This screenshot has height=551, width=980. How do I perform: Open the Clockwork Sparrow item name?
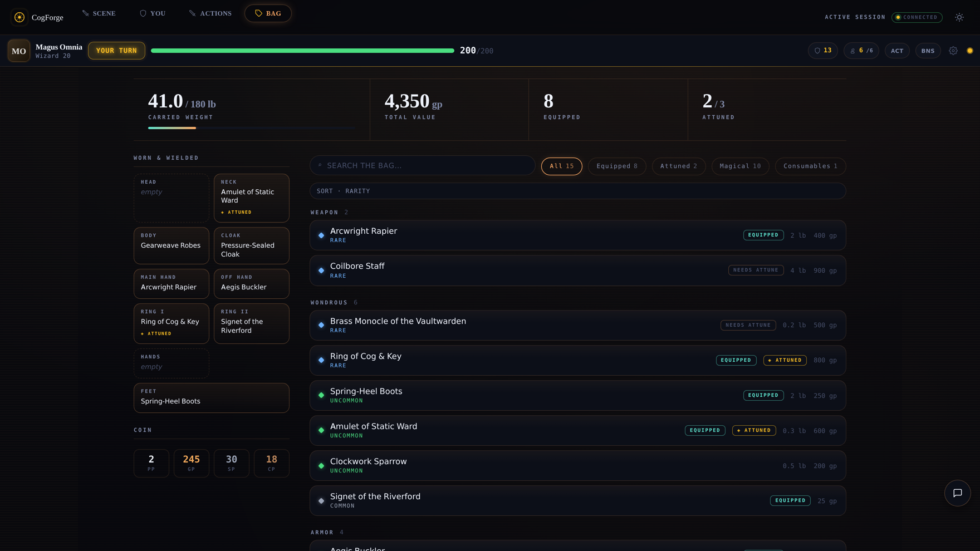point(369,461)
